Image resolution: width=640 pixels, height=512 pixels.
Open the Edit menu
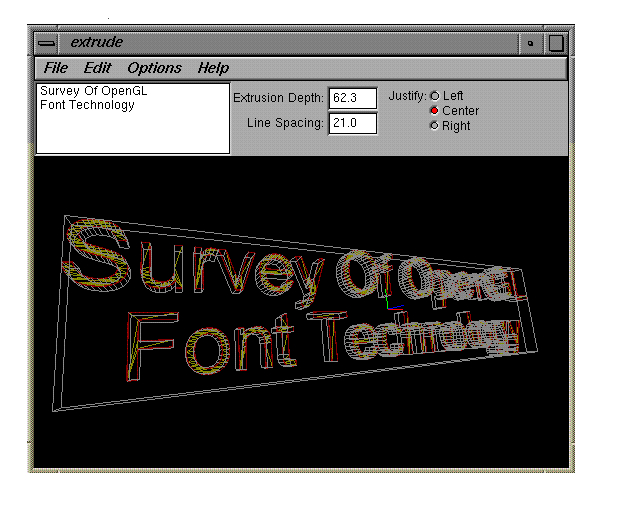point(97,68)
